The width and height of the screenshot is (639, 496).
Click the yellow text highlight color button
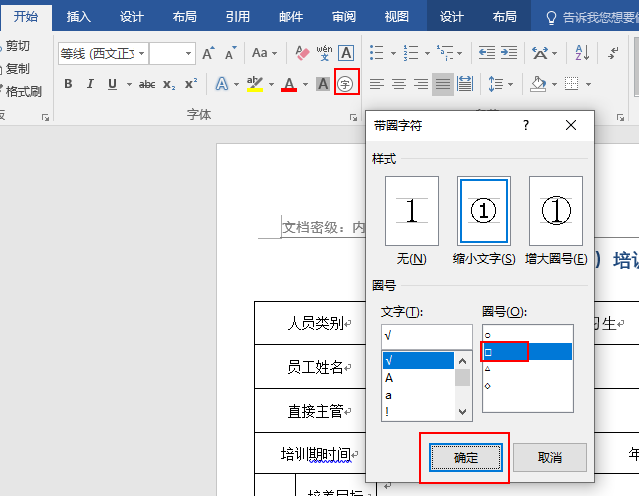254,84
